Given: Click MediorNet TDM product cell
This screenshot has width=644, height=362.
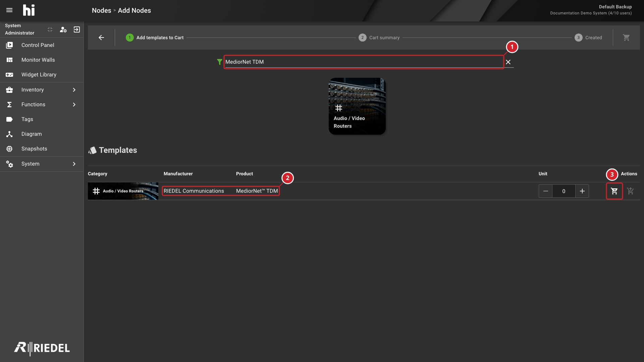Looking at the screenshot, I should pos(257,191).
